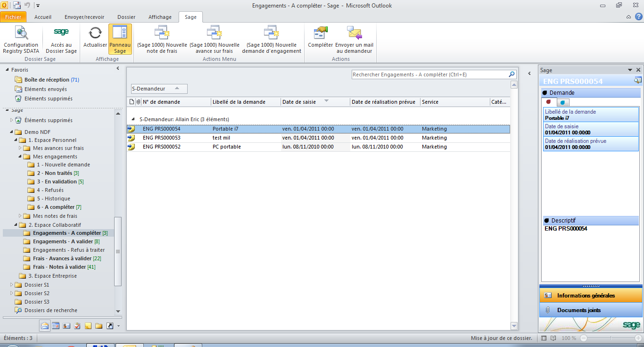Switch to the Calendar navigation view
The image size is (644, 347).
[56, 325]
